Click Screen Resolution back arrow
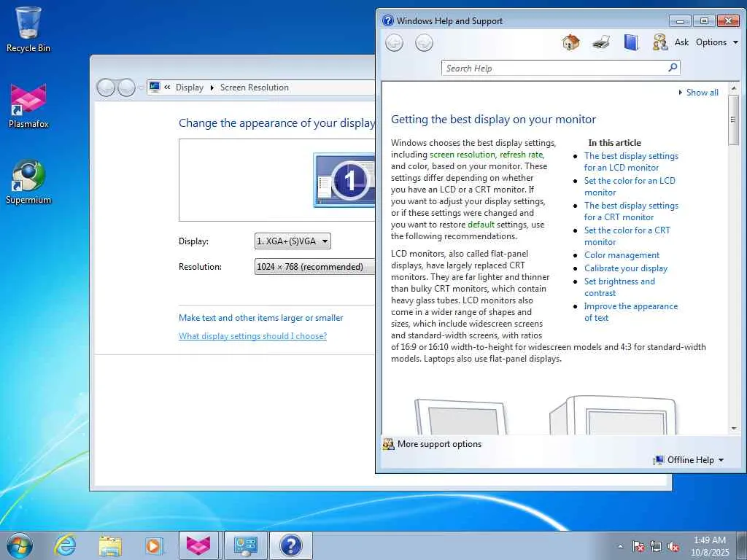The height and width of the screenshot is (560, 747). [105, 87]
